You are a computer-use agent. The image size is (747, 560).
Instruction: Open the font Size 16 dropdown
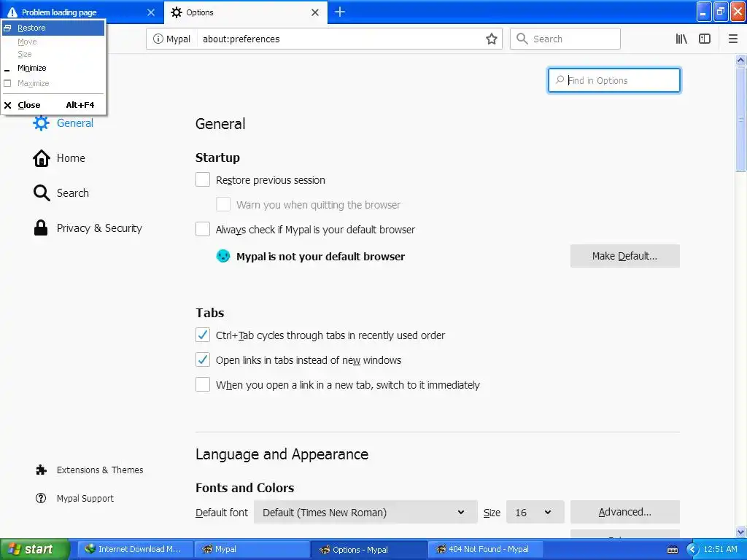click(535, 513)
